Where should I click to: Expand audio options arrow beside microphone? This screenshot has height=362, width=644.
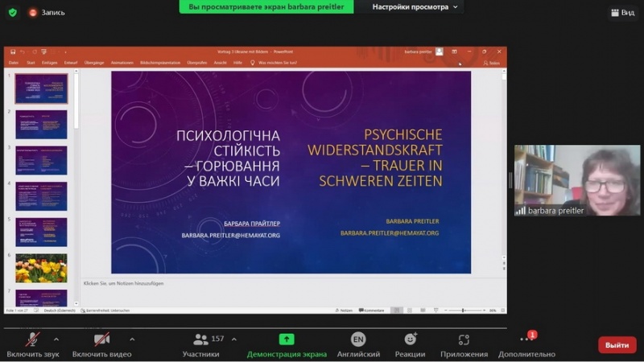point(56,339)
